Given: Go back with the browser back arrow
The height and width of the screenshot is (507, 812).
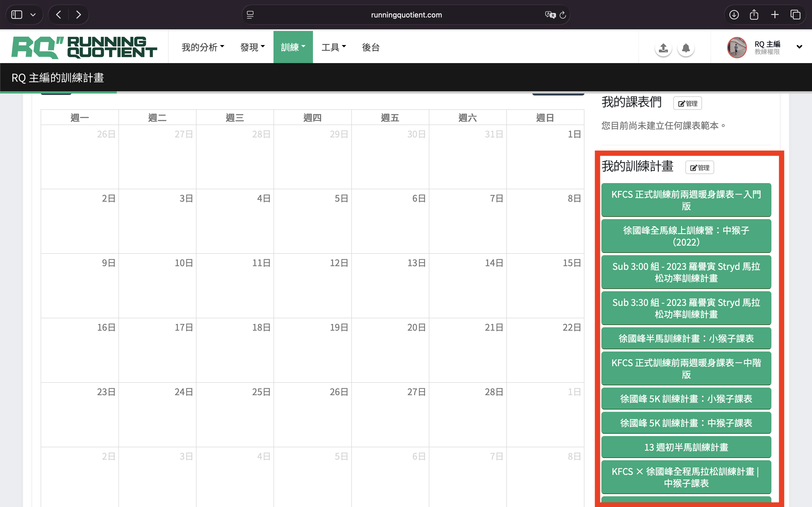Looking at the screenshot, I should tap(59, 15).
